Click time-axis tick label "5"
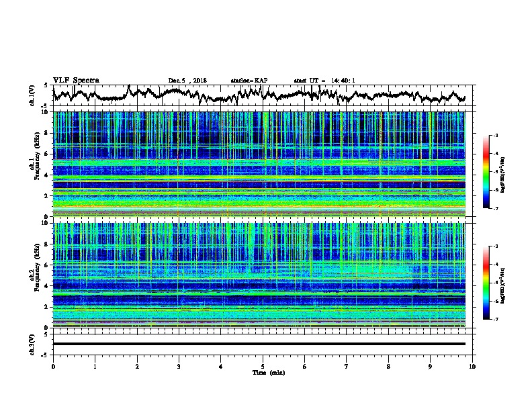Screen dimensions: 532x411 click(x=263, y=367)
